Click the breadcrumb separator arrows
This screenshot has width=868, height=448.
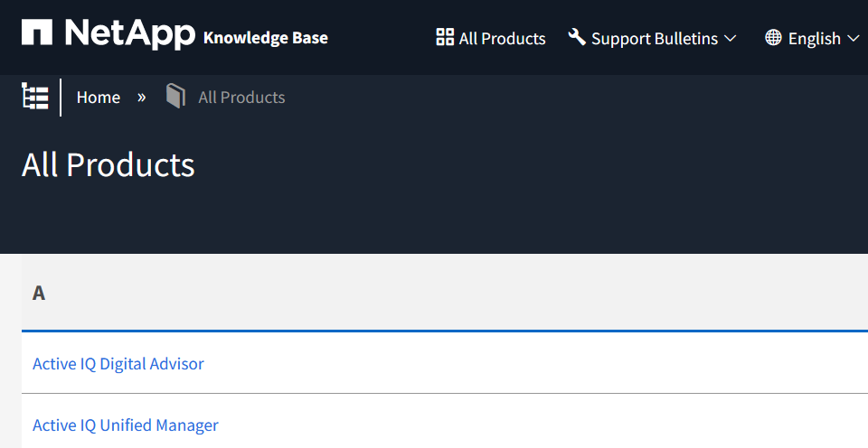pyautogui.click(x=141, y=98)
